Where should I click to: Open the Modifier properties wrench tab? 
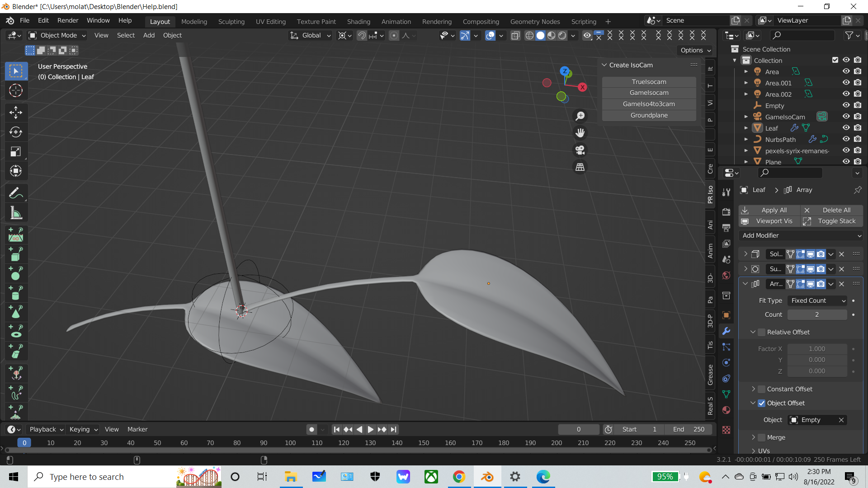pos(726,331)
